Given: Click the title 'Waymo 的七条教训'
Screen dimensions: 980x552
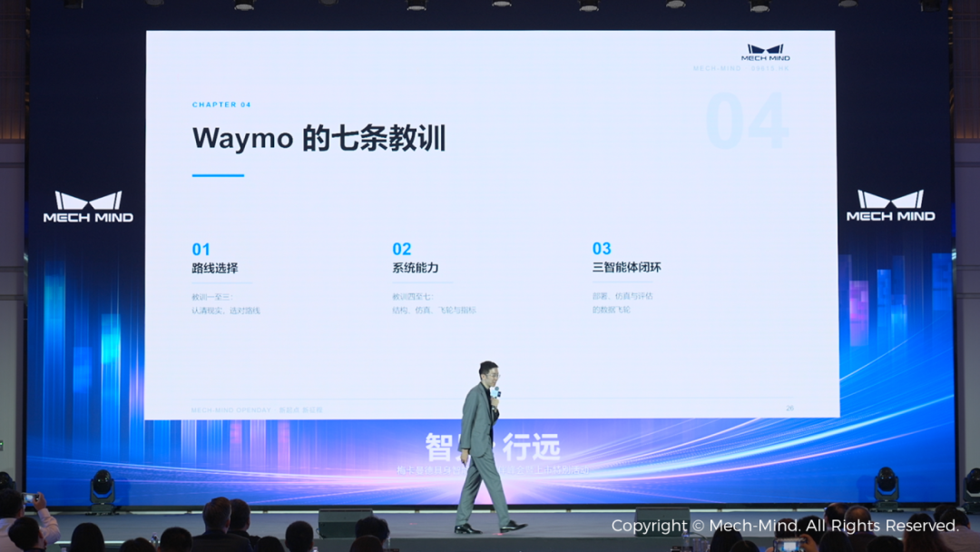Looking at the screenshot, I should pyautogui.click(x=318, y=138).
